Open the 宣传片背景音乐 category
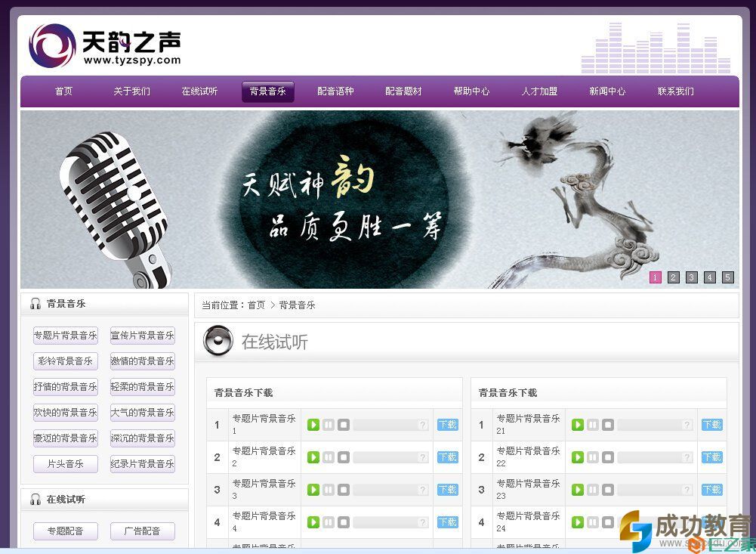This screenshot has height=554, width=756. point(142,336)
